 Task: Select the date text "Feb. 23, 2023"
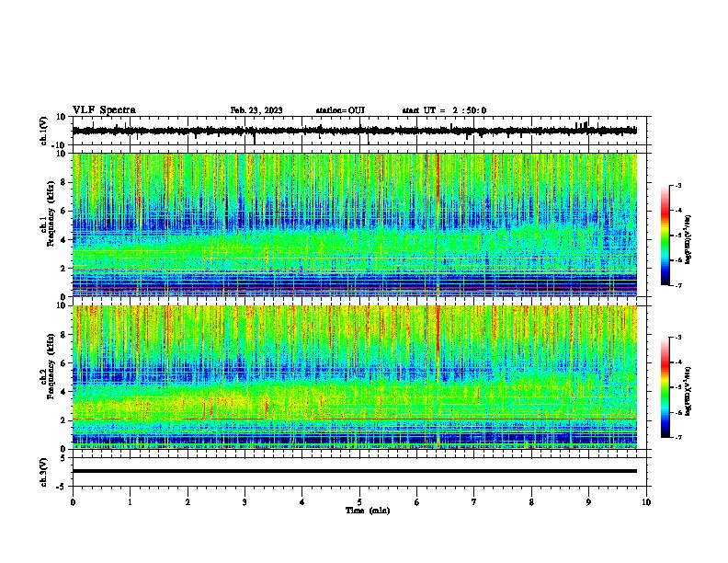256,110
